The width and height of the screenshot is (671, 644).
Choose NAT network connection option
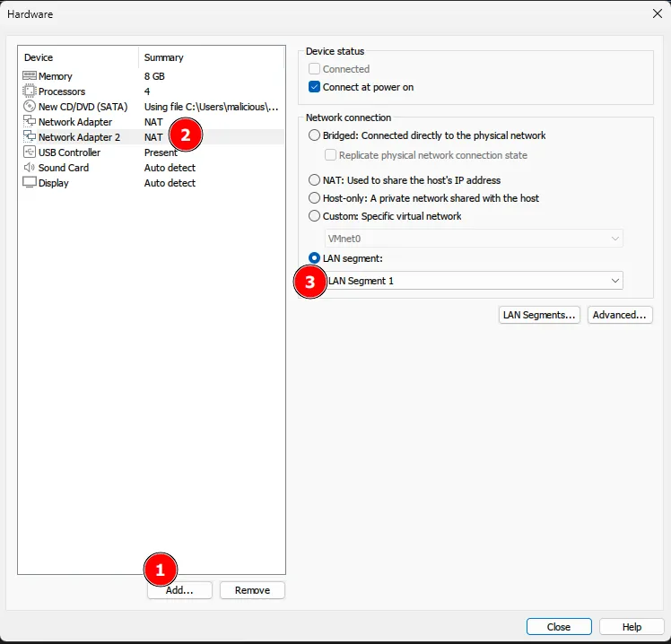click(x=314, y=180)
